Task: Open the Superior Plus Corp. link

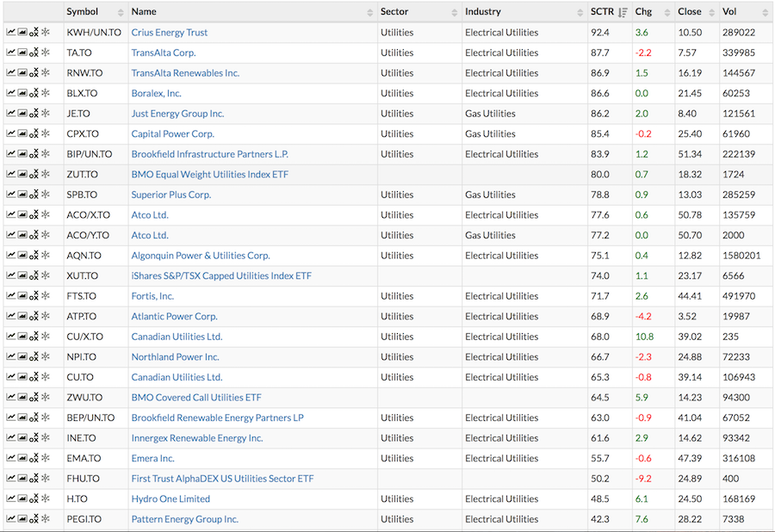Action: (x=171, y=195)
